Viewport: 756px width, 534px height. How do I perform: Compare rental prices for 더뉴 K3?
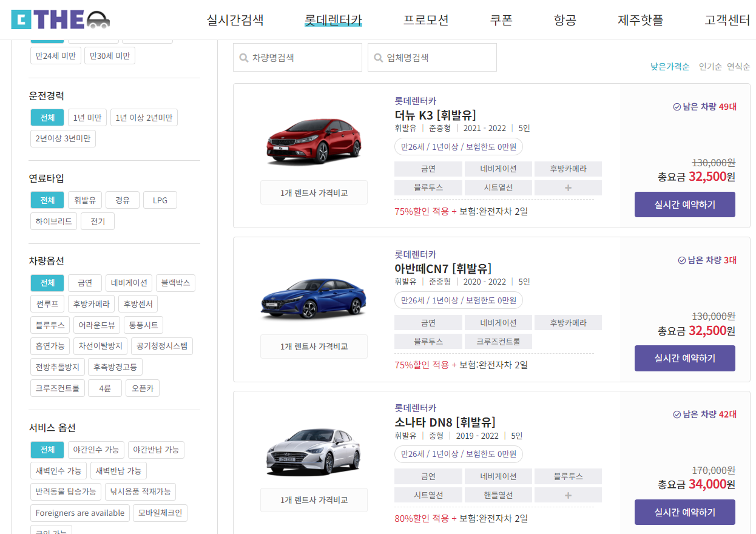pyautogui.click(x=314, y=192)
